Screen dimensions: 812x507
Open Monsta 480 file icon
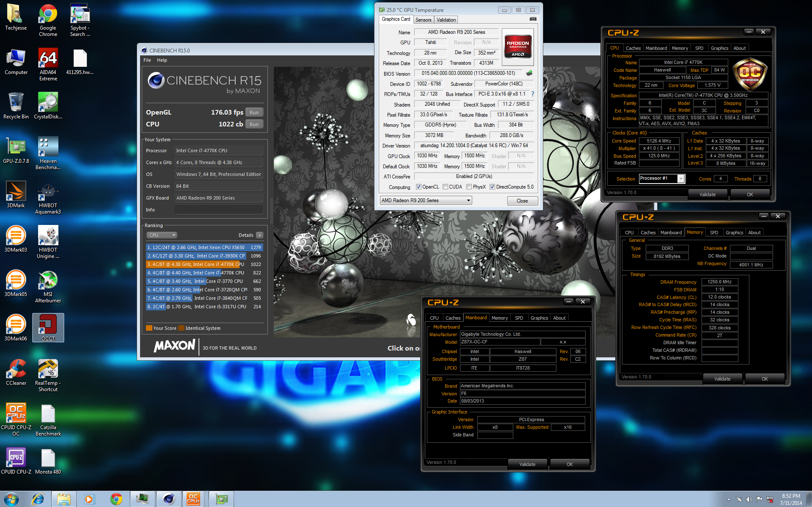click(48, 461)
